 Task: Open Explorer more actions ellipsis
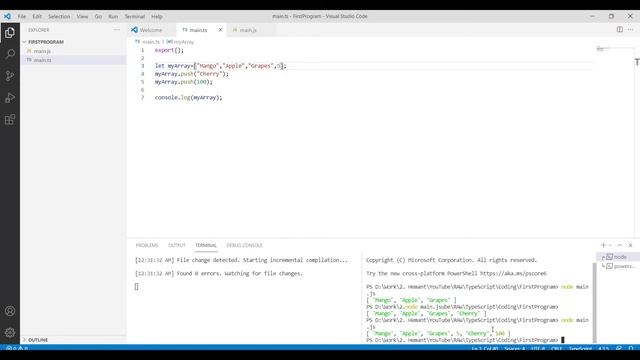click(117, 30)
